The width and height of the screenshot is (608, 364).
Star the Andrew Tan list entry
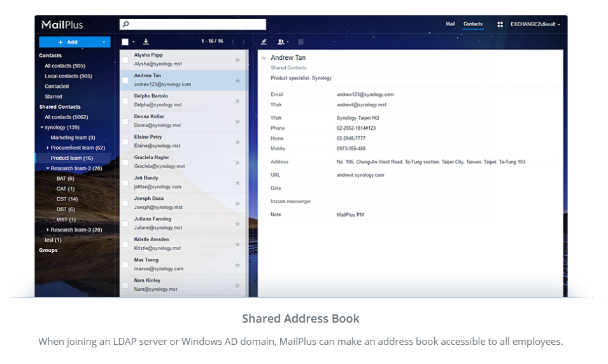237,81
